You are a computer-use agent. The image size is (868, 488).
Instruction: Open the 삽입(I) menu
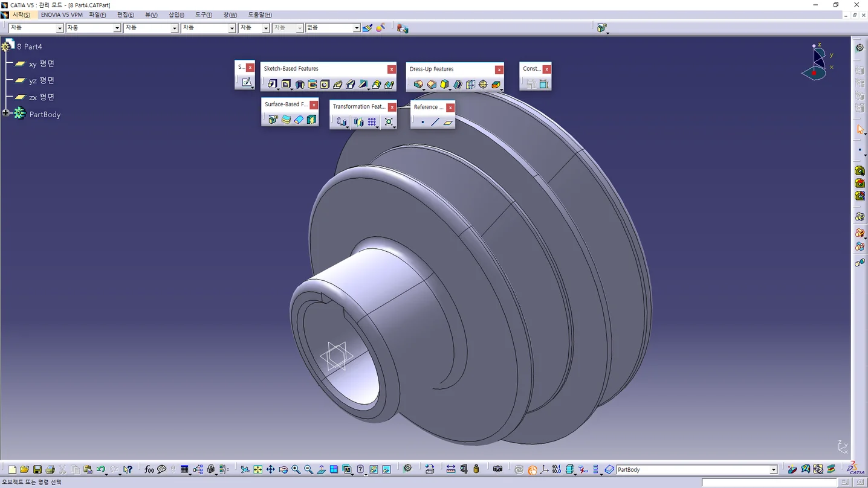177,14
